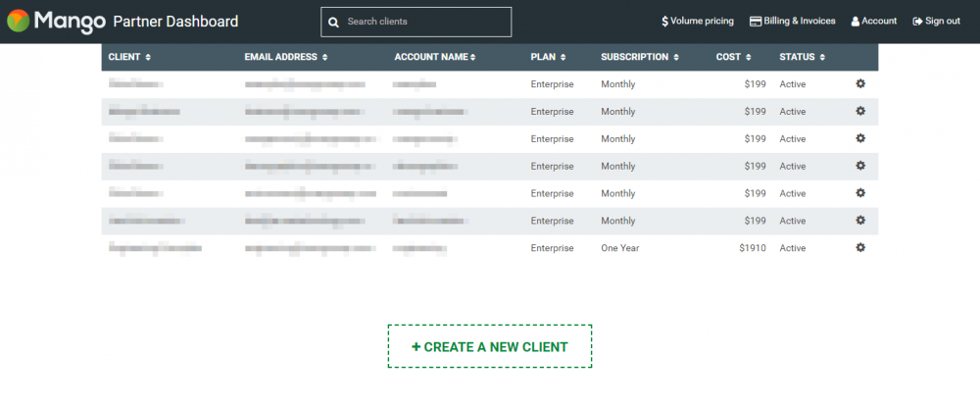
Task: Select the One Year subscription cell
Action: coord(620,248)
